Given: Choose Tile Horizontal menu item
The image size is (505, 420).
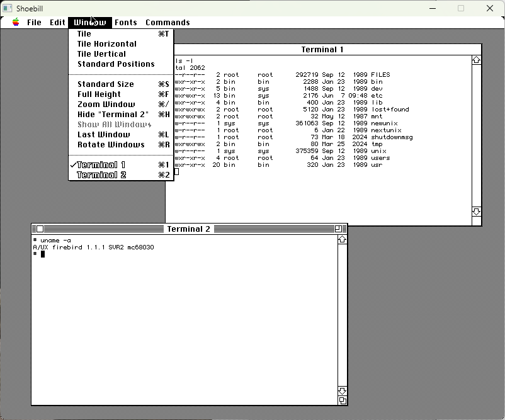Looking at the screenshot, I should [121, 44].
